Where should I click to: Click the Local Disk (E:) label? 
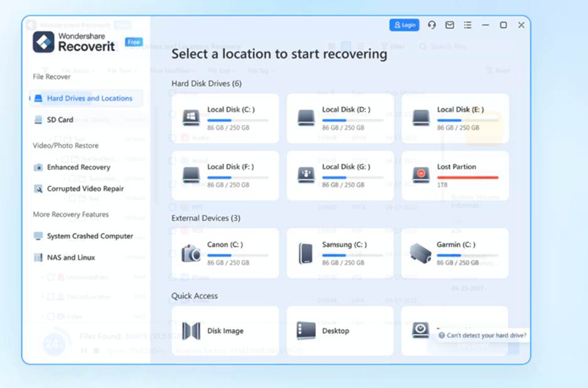point(460,109)
